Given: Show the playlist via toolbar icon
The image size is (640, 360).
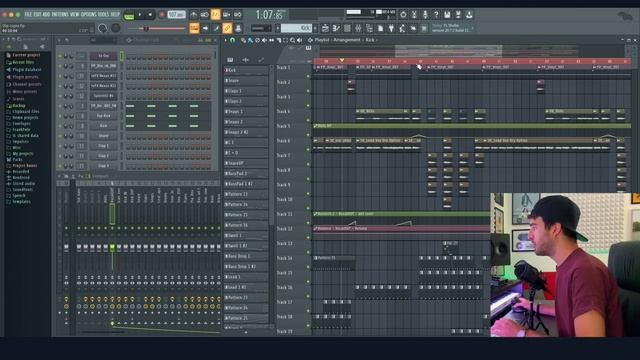Looking at the screenshot, I should (x=325, y=28).
